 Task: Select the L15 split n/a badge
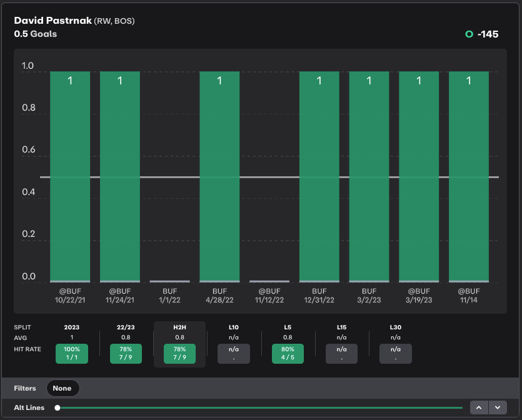point(341,353)
